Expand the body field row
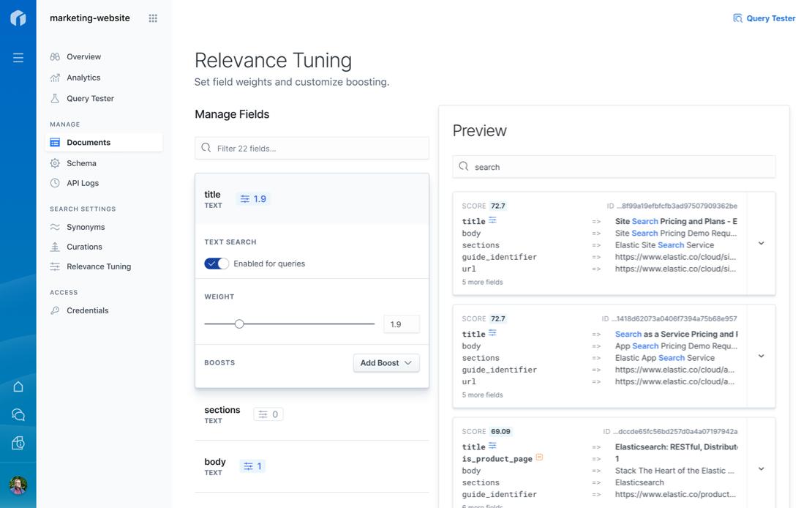This screenshot has height=508, width=812. [312, 466]
